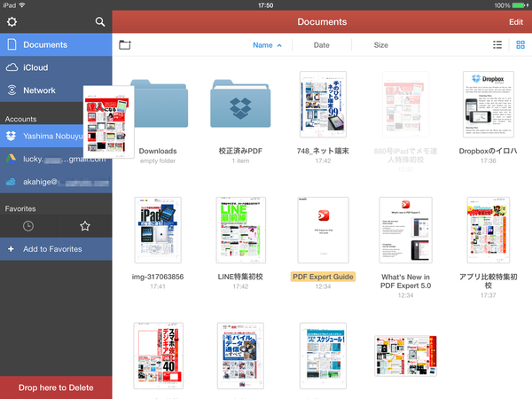The image size is (532, 399).
Task: Open the モバイルデータ通信 magazine thumbnail
Action: tap(240, 356)
